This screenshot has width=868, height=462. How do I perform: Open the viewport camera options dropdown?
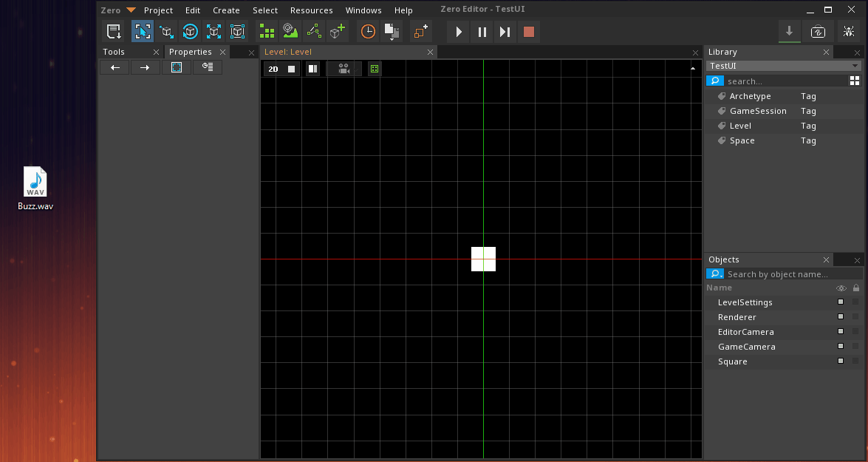[344, 69]
